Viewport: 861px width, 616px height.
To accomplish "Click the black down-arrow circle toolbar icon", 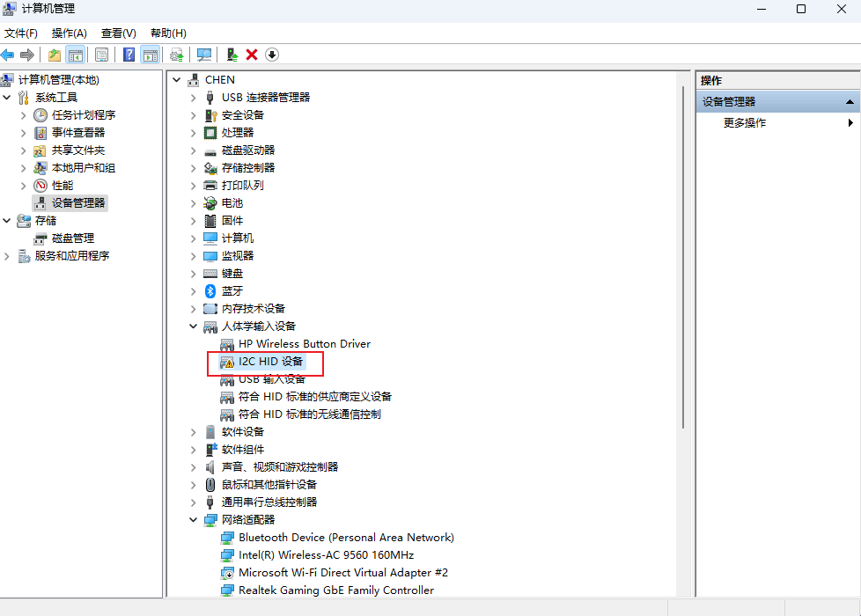I will click(272, 55).
